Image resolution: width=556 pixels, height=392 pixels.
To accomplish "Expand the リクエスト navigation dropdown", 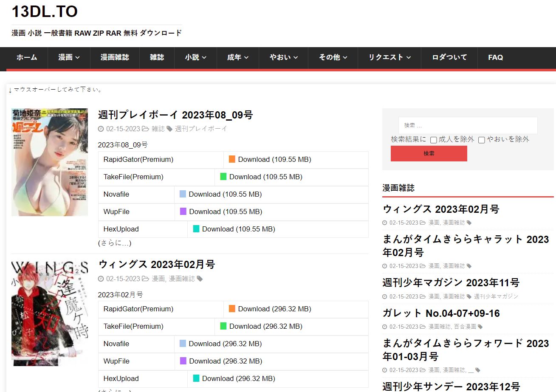I will 389,57.
